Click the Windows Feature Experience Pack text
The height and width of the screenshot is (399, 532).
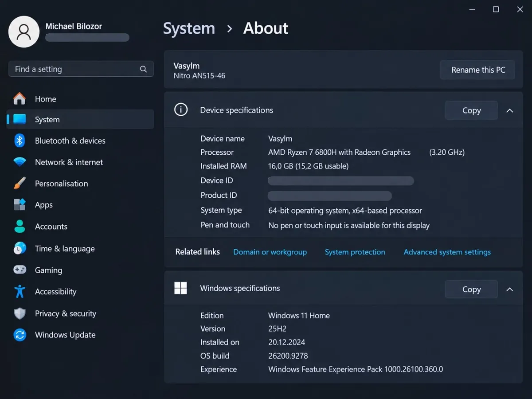[356, 369]
